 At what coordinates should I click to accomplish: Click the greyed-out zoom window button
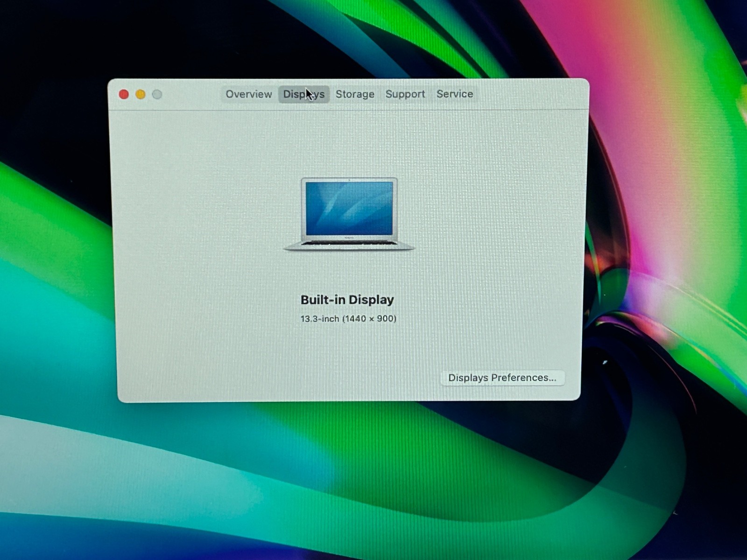coord(157,95)
